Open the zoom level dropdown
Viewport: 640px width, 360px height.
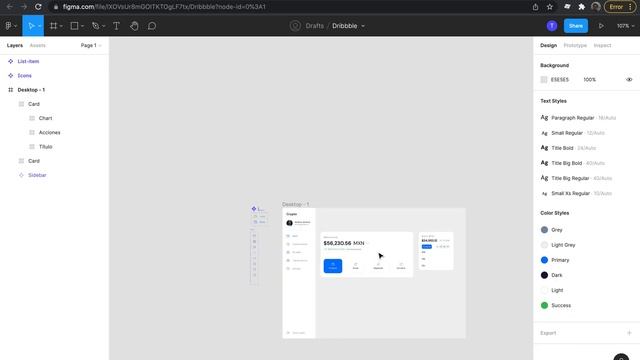click(625, 26)
